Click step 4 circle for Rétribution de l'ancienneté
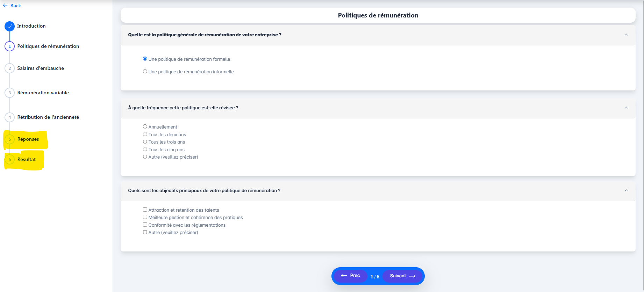 pyautogui.click(x=10, y=117)
